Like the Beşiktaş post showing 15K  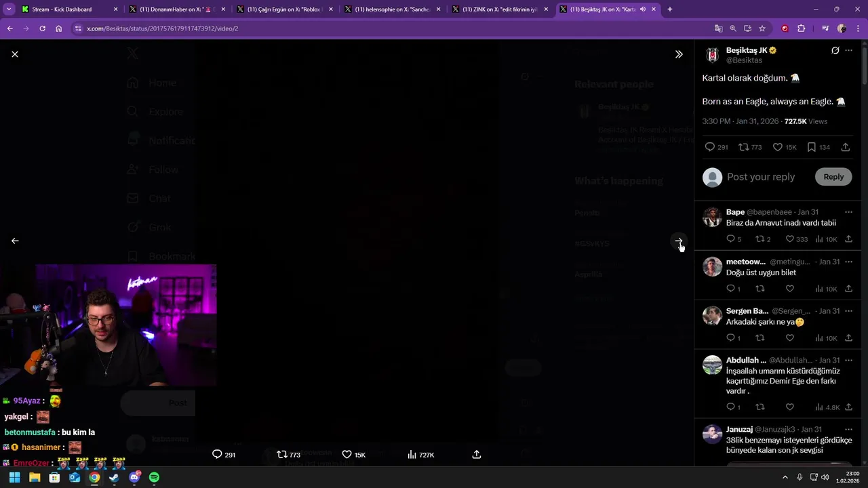click(785, 147)
